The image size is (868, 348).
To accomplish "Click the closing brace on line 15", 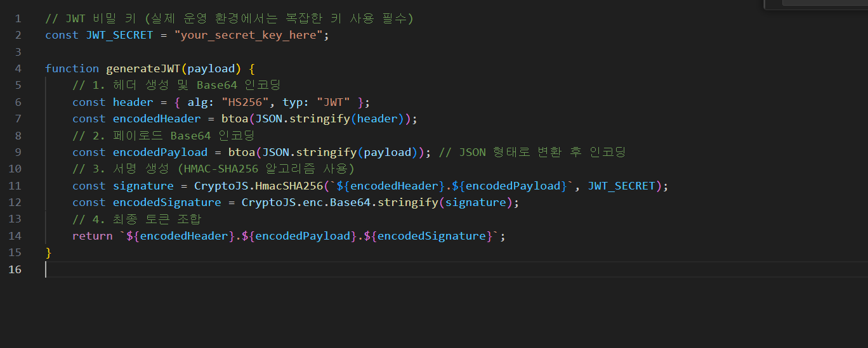I will (49, 252).
